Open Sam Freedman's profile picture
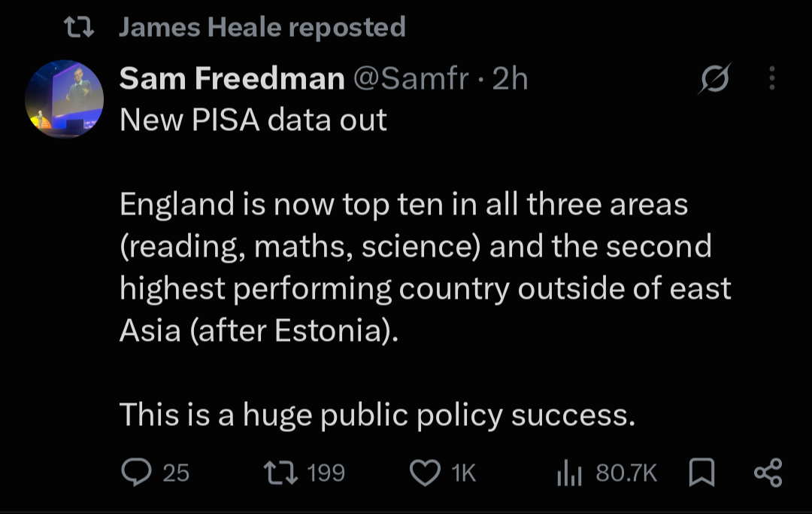 click(x=64, y=99)
